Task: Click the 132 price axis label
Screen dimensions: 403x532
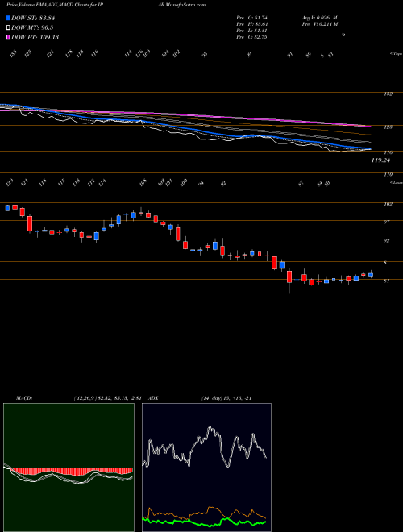Action: click(x=388, y=94)
